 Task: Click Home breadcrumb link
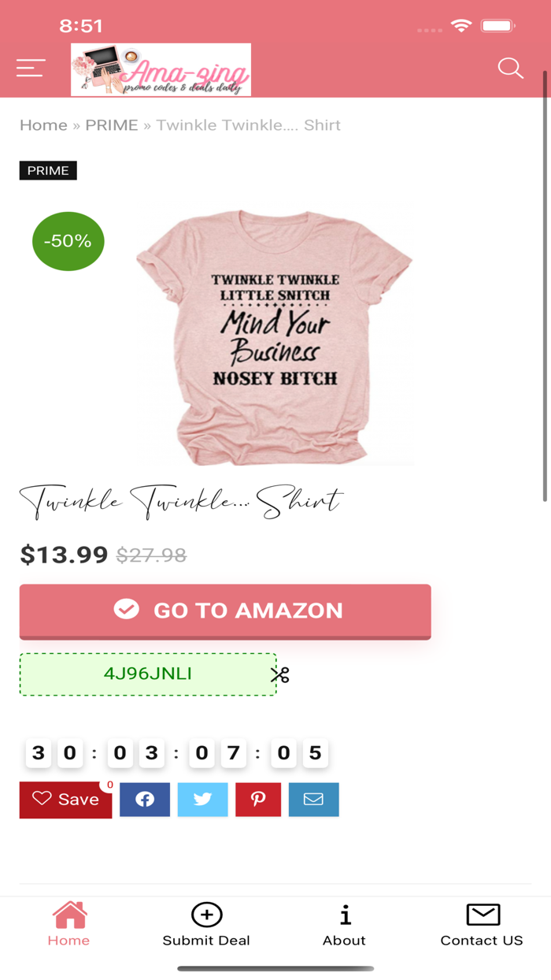[x=43, y=125]
